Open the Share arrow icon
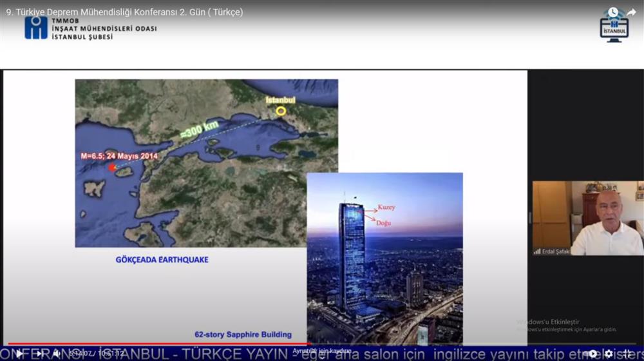The image size is (644, 361). [631, 12]
